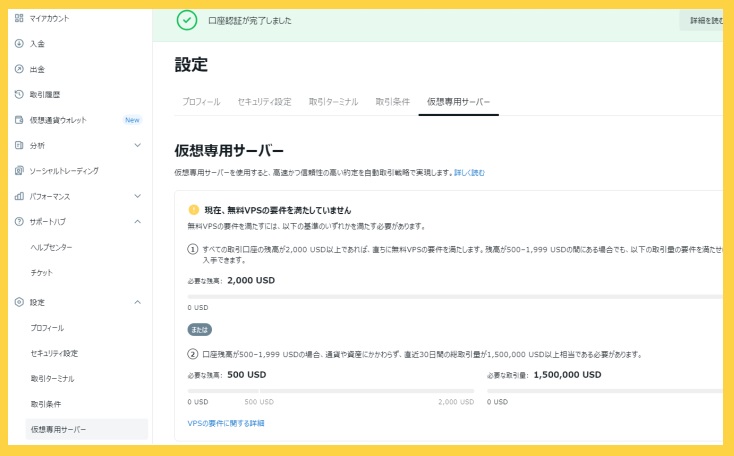The width and height of the screenshot is (734, 456).
Task: Click the performance (パフォーマンス) chart icon
Action: pyautogui.click(x=19, y=196)
